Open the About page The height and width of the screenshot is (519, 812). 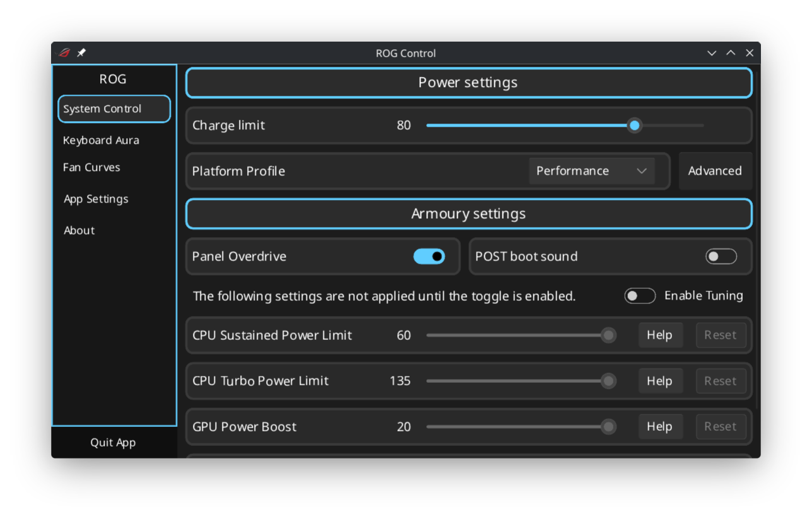[79, 230]
